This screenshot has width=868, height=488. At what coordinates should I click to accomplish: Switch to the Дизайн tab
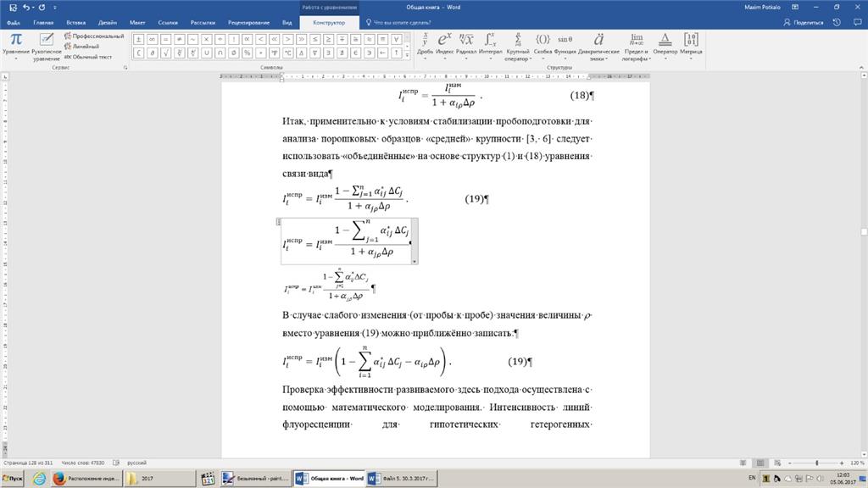coord(108,23)
